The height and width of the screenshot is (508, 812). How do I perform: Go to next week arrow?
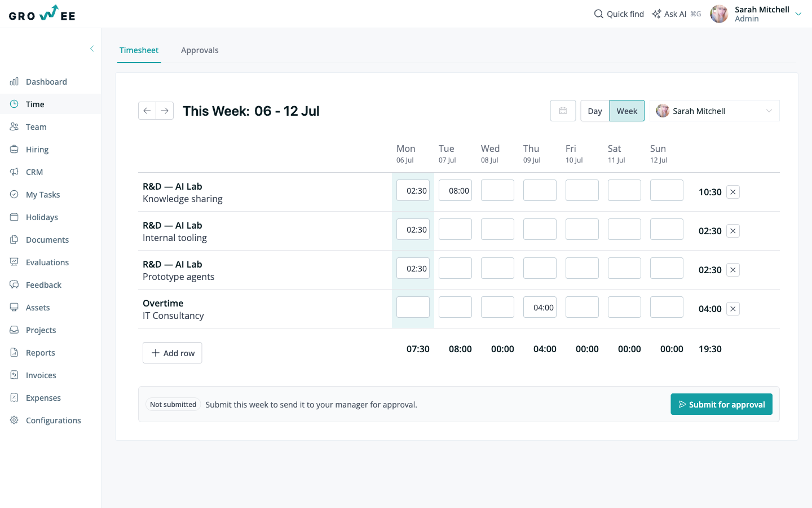[x=165, y=111]
